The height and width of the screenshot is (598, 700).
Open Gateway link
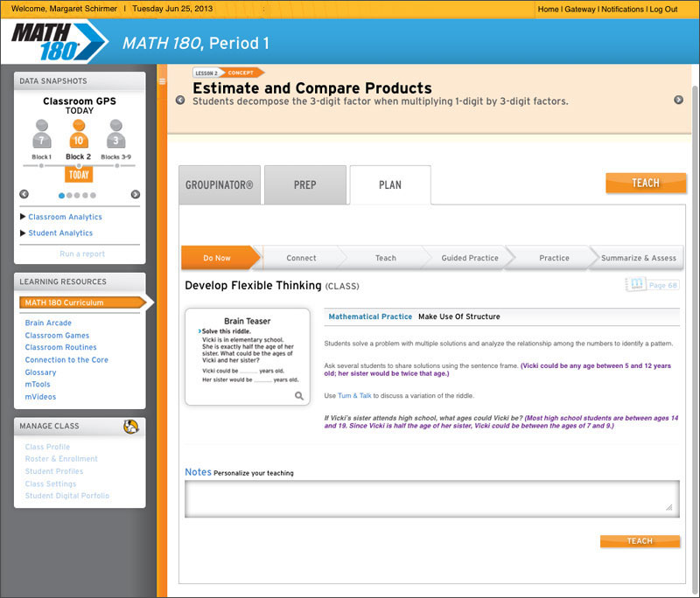(x=579, y=9)
